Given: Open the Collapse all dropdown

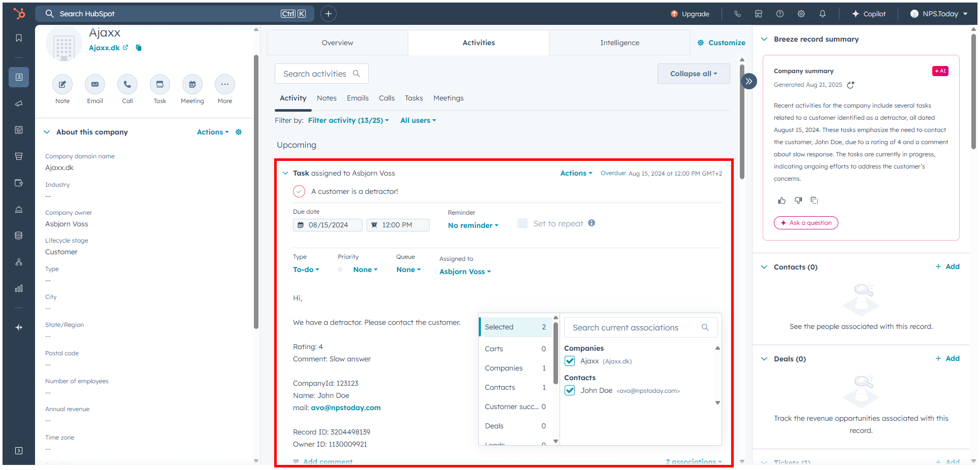Looking at the screenshot, I should 693,74.
